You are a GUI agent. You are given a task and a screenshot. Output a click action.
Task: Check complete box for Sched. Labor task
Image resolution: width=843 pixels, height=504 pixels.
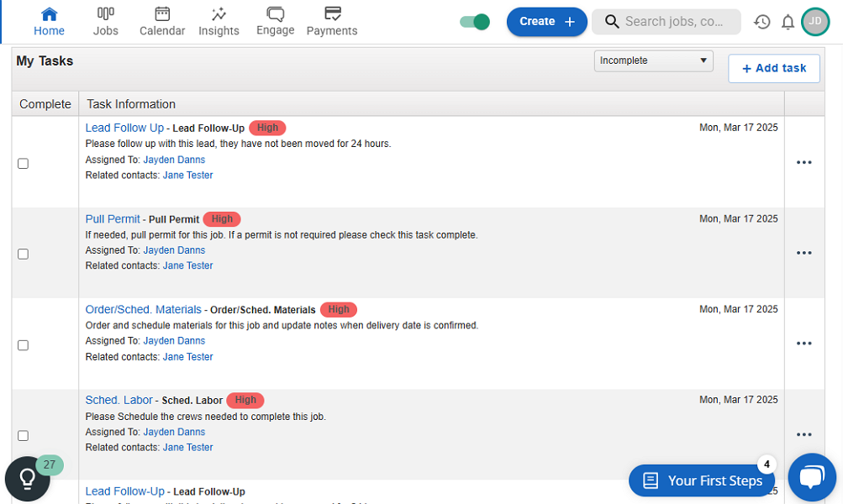[x=24, y=436]
